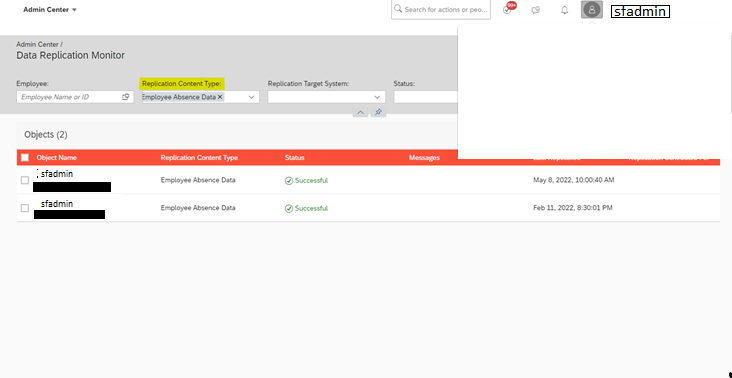The height and width of the screenshot is (378, 732).
Task: Click May 8, 2022, 10:00:40 AM timestamp
Action: point(574,180)
